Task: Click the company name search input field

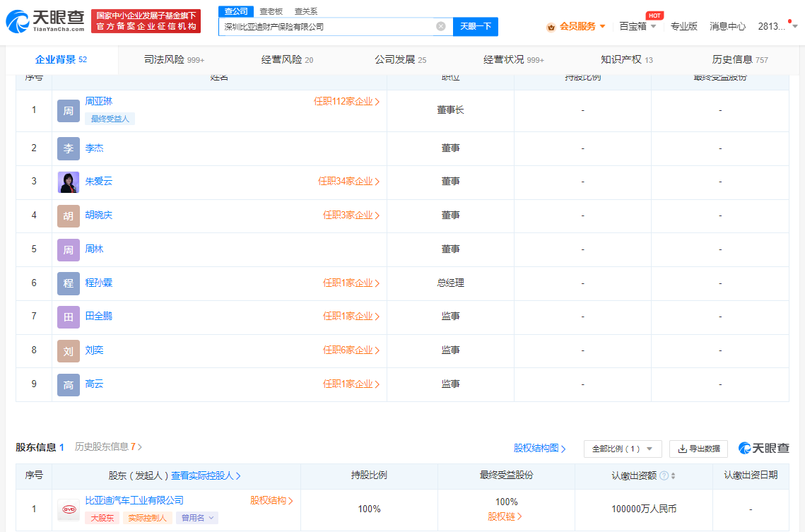Action: coord(325,27)
